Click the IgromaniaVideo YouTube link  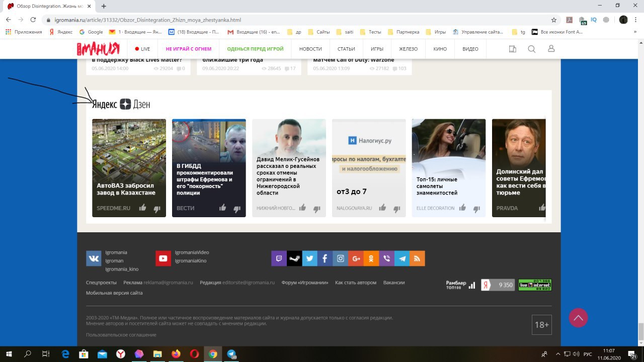(x=192, y=252)
